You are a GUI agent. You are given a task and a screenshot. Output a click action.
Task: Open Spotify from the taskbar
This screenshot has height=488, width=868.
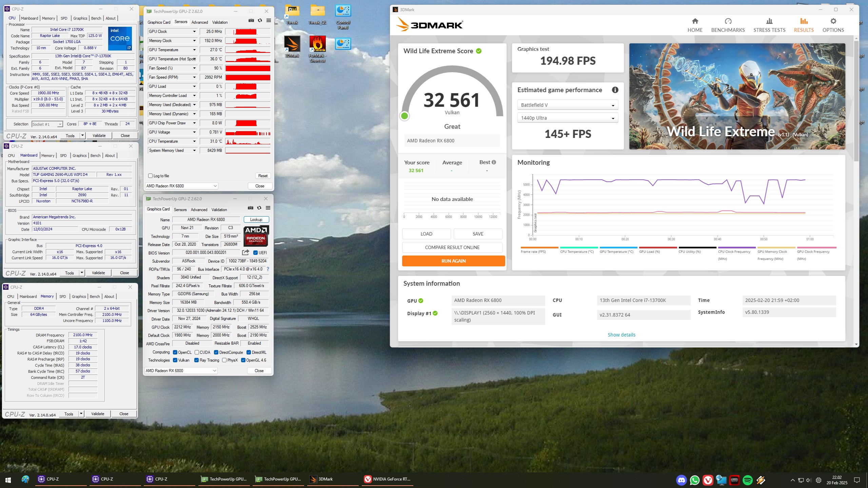(747, 480)
